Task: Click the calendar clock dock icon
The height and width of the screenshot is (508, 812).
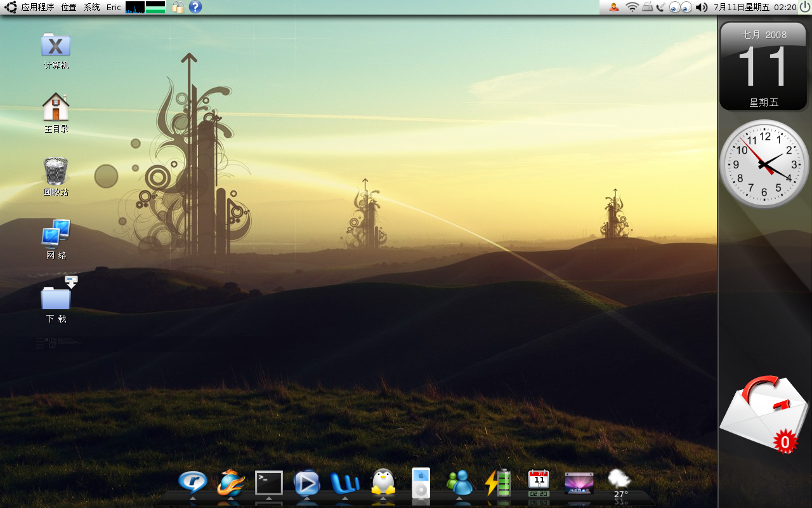Action: (539, 483)
